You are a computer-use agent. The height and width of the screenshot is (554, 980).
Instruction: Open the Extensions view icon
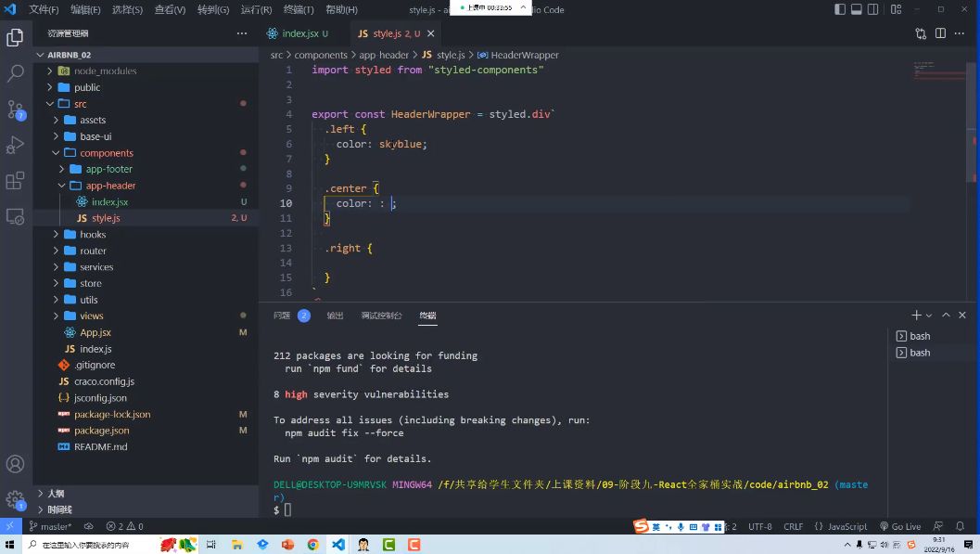[14, 182]
